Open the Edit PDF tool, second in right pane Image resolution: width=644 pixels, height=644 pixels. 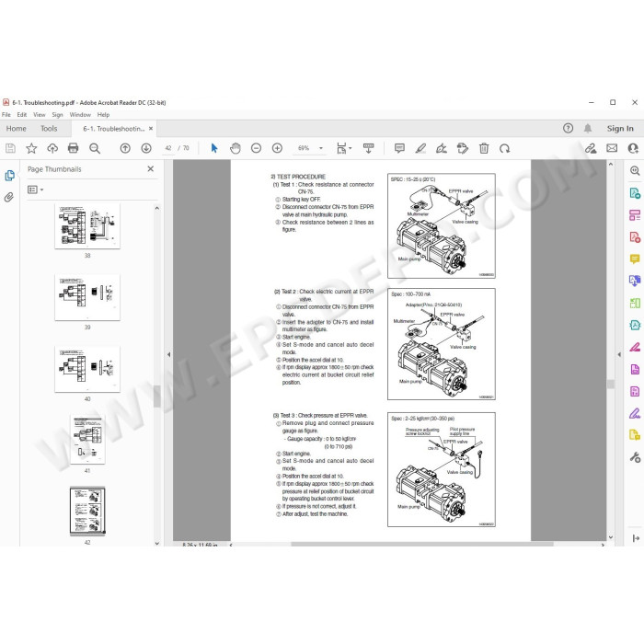[635, 214]
